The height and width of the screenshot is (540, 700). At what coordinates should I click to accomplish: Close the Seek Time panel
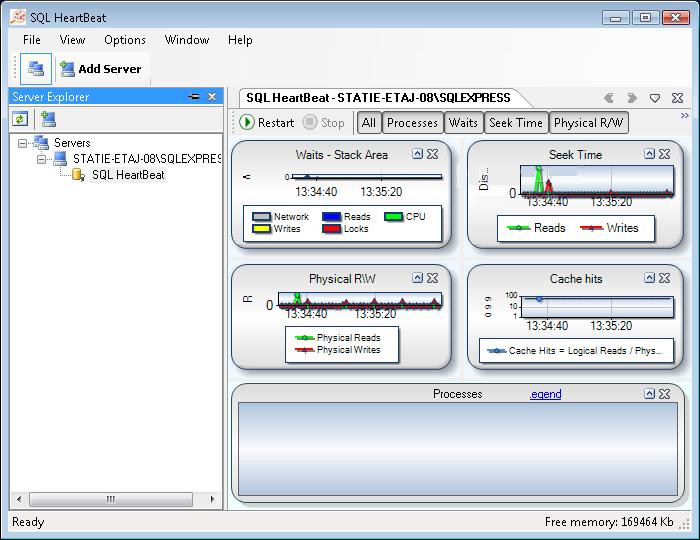(x=665, y=154)
